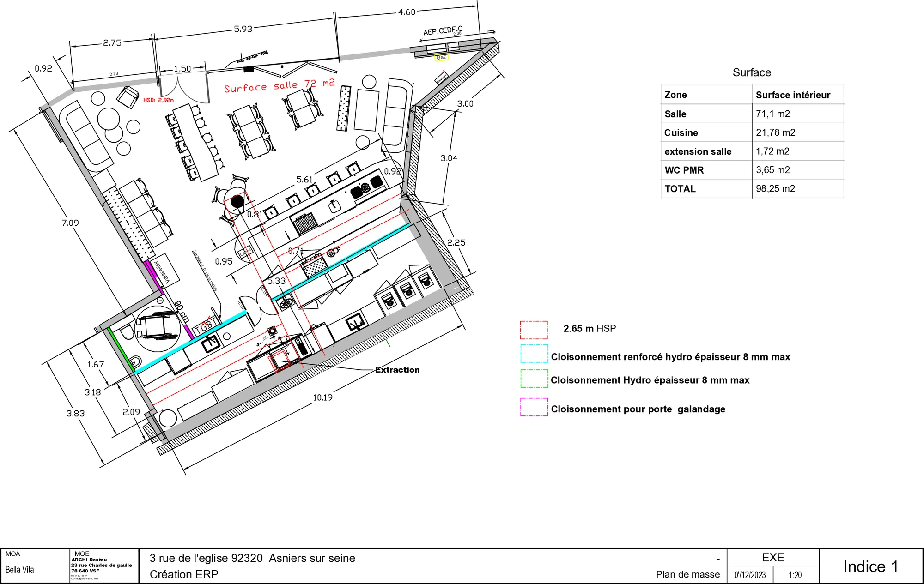This screenshot has height=584, width=924.
Task: Click the double entrance door marked 1,50
Action: (x=184, y=86)
